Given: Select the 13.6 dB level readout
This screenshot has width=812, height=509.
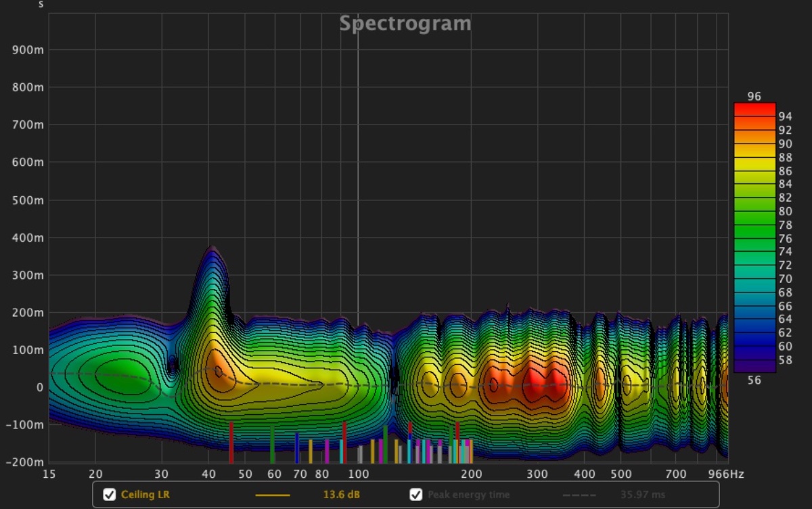Looking at the screenshot, I should pos(341,495).
